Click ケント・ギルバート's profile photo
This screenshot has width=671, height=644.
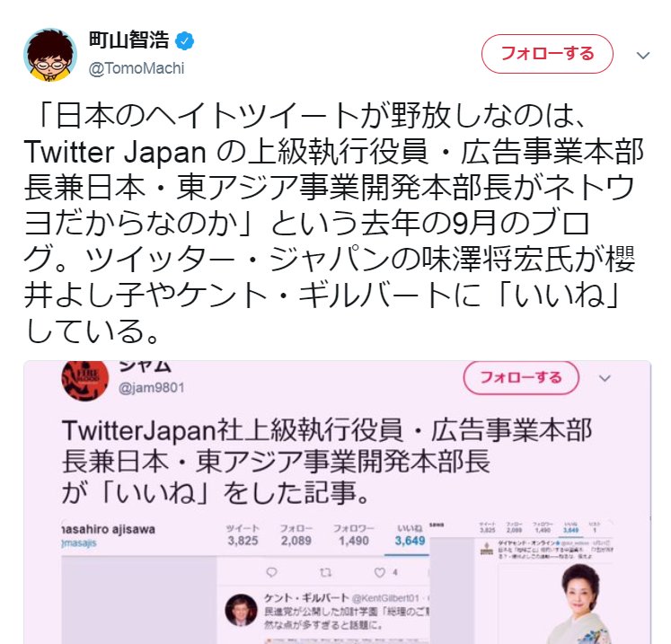[242, 610]
